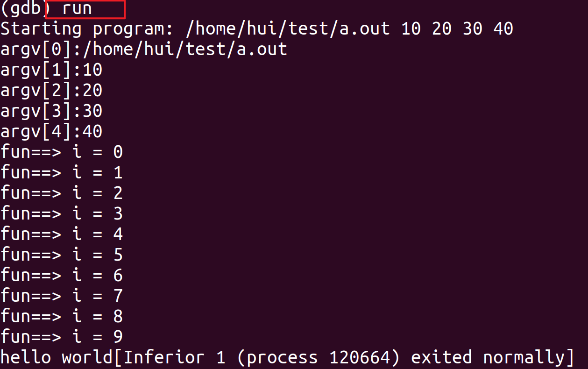The height and width of the screenshot is (369, 588).
Task: Click the argv[2]:20 output line
Action: [51, 91]
